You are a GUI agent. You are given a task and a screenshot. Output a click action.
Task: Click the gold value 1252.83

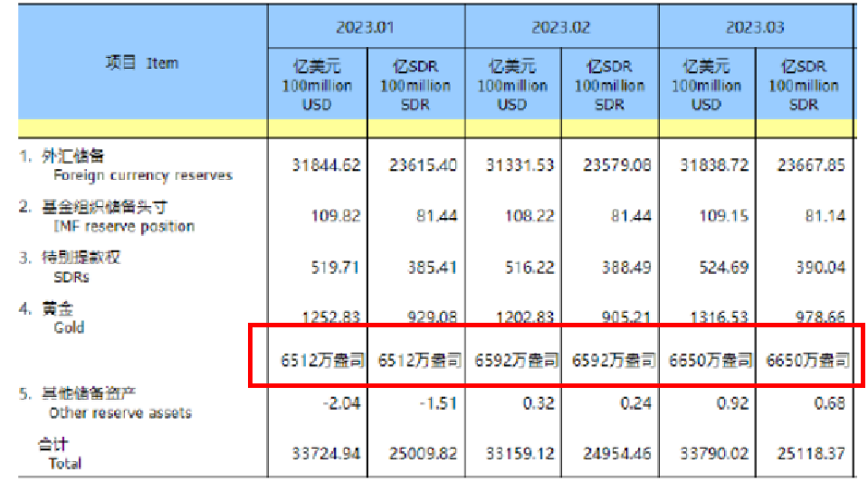click(x=331, y=316)
